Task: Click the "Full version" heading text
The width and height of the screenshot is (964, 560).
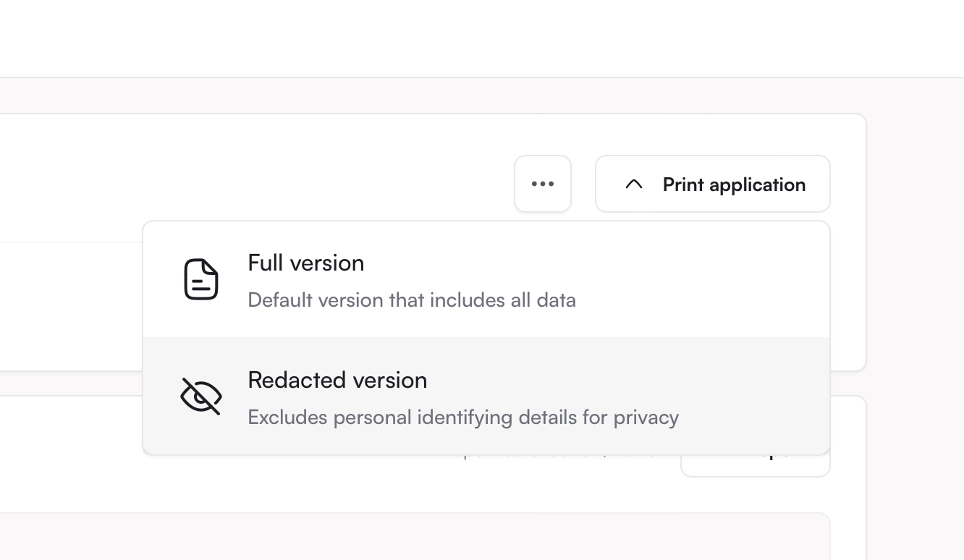Action: (306, 263)
